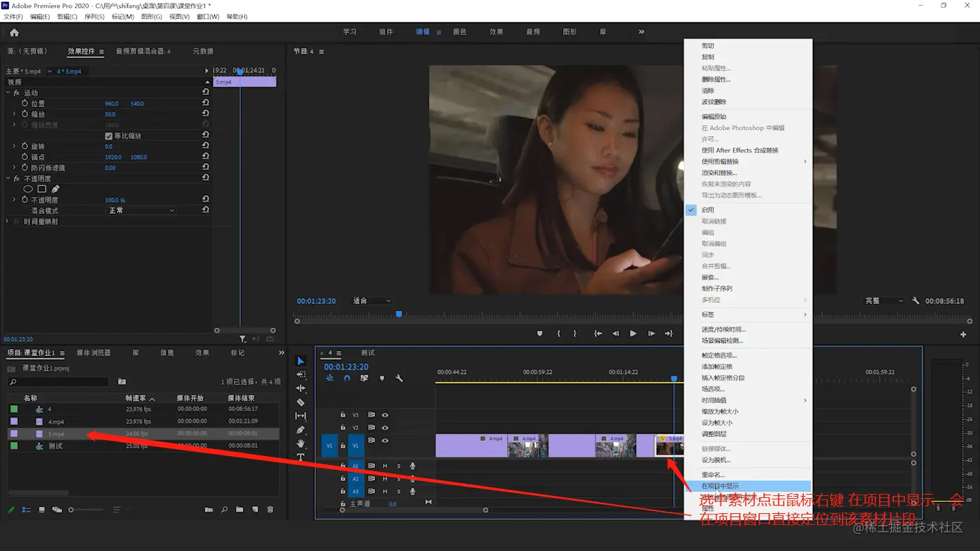Switch project panel to list view
Viewport: 980px width, 551px height.
point(27,510)
